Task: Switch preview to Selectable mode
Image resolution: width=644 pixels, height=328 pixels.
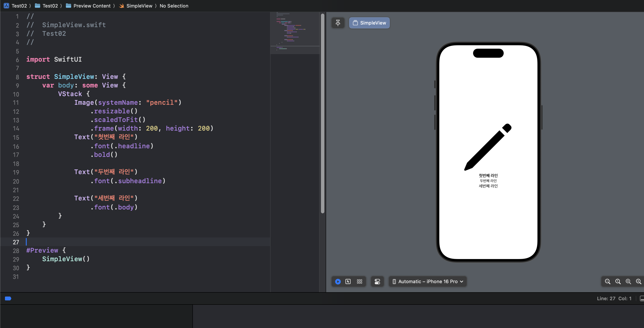Action: (x=348, y=281)
